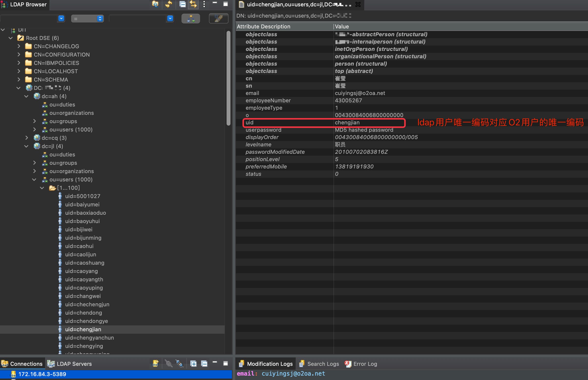
Task: Open the quick search attribute dropdown arrow
Action: coord(61,19)
